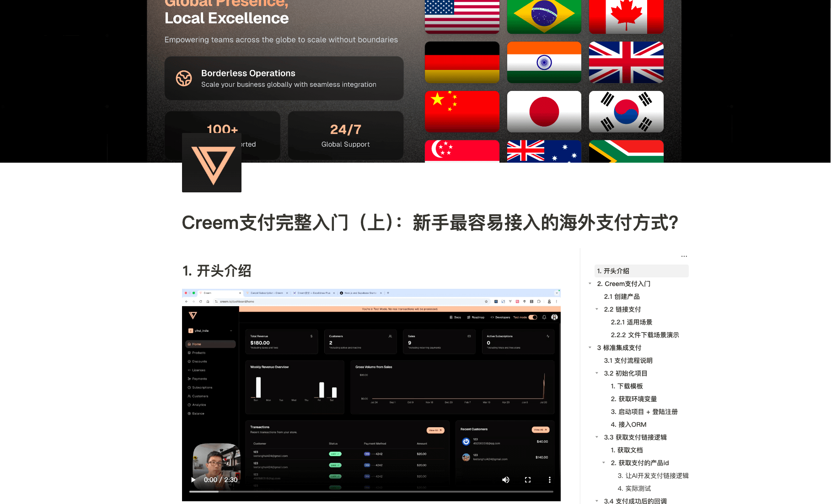This screenshot has height=504, width=831.
Task: Jump to '2. 获取支付的产品id' outline entry
Action: click(x=640, y=463)
